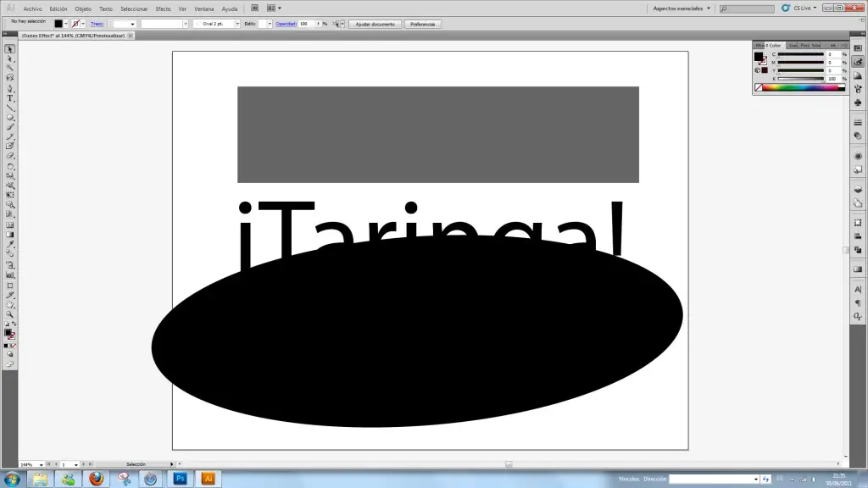Screen dimensions: 868x488
Task: Open the Estilo graphic style dropdown
Action: pyautogui.click(x=270, y=24)
